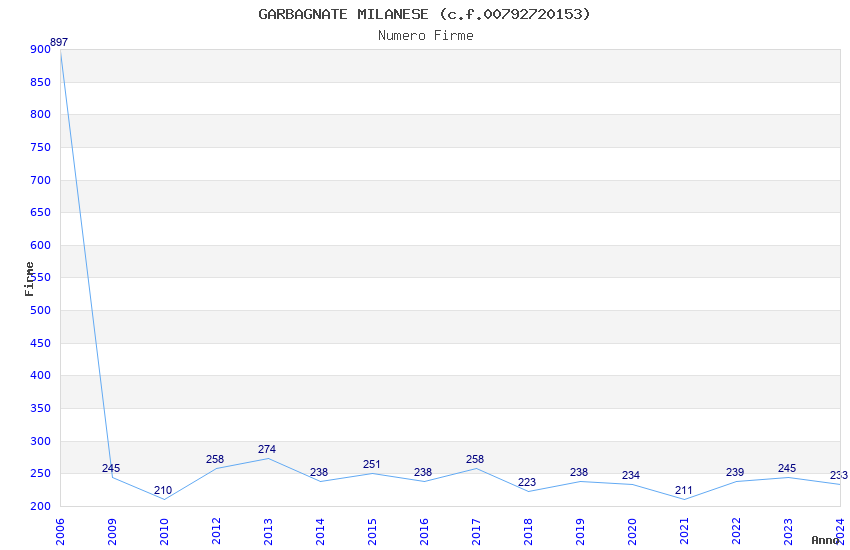
Task: Click the 238 data label for year 2014
Action: [319, 472]
